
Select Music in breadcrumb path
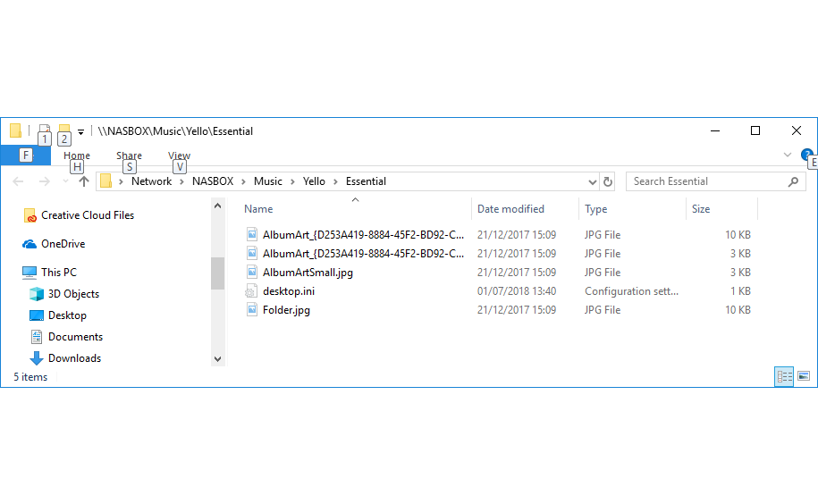267,181
